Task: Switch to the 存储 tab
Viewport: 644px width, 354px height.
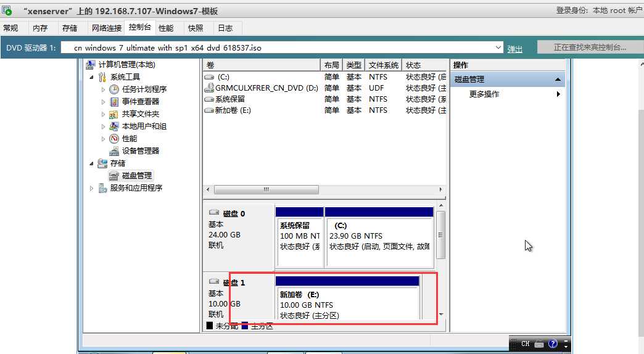Action: click(70, 28)
